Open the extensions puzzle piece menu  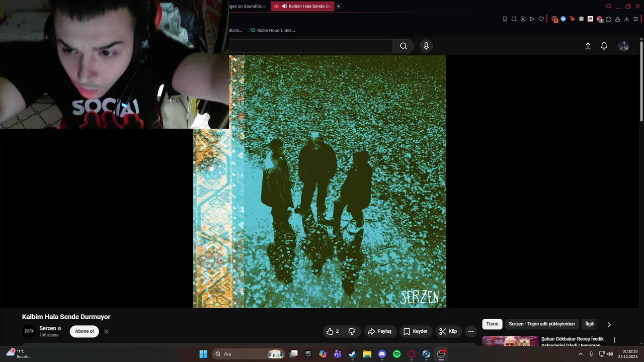608,19
